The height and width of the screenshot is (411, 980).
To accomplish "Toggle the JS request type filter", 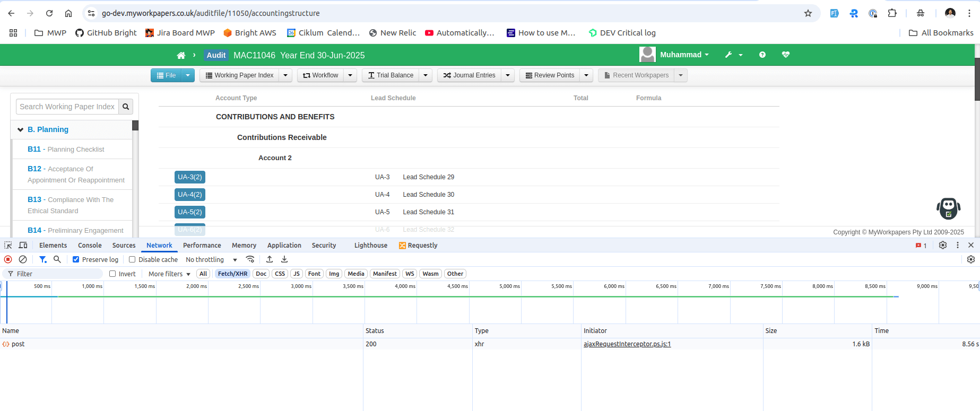I will pyautogui.click(x=297, y=274).
